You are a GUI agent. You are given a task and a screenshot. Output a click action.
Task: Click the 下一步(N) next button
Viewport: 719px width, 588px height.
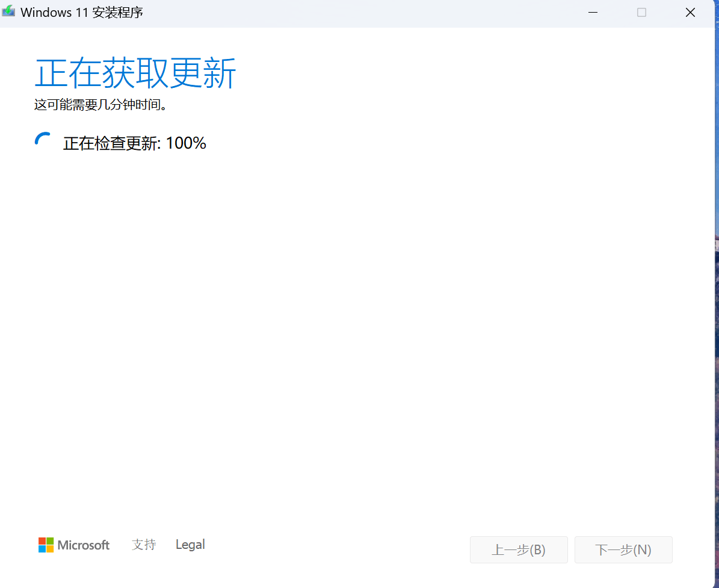pyautogui.click(x=623, y=549)
